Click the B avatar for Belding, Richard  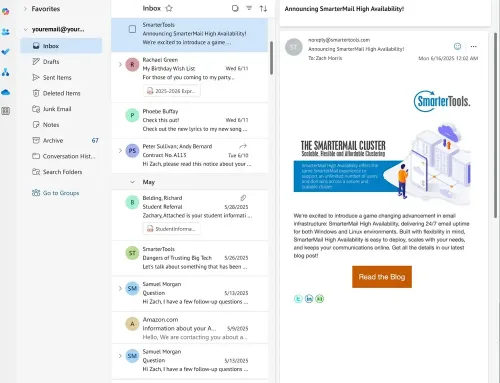132,202
